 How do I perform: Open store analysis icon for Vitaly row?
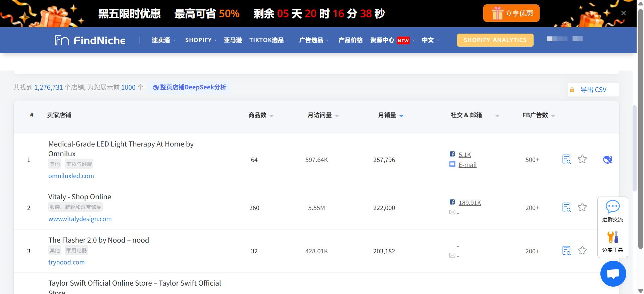click(566, 207)
